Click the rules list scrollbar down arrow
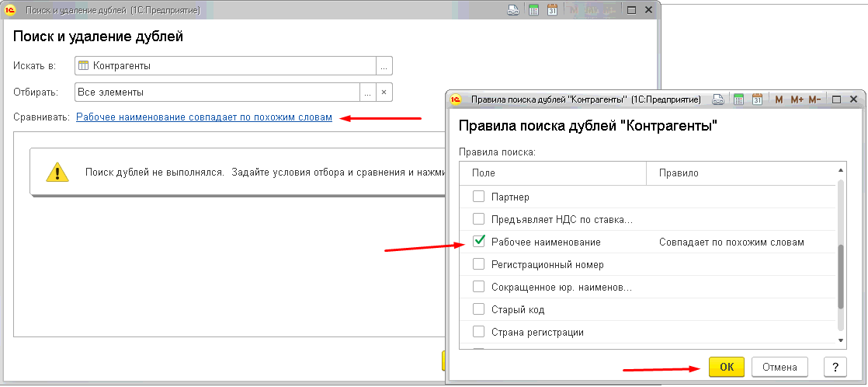The height and width of the screenshot is (387, 868). pyautogui.click(x=841, y=340)
